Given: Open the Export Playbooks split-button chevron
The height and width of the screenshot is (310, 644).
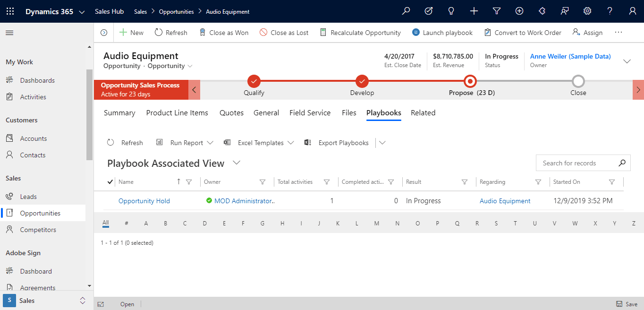Looking at the screenshot, I should click(382, 143).
